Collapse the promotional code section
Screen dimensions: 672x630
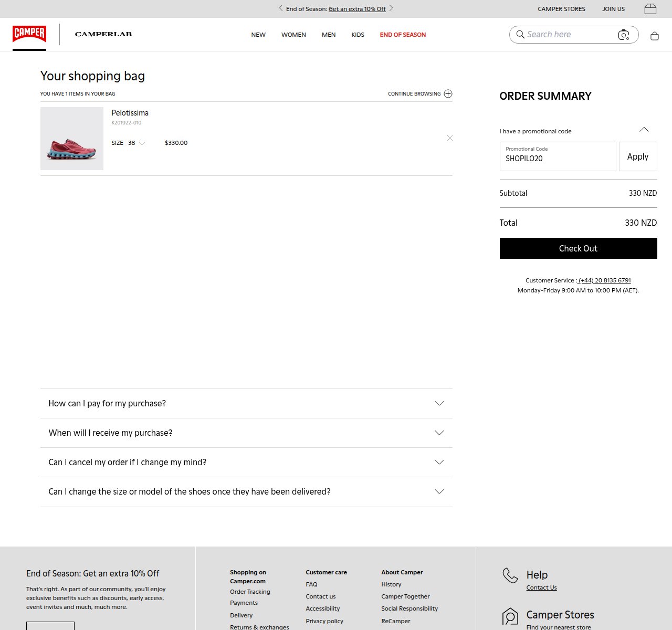[644, 130]
